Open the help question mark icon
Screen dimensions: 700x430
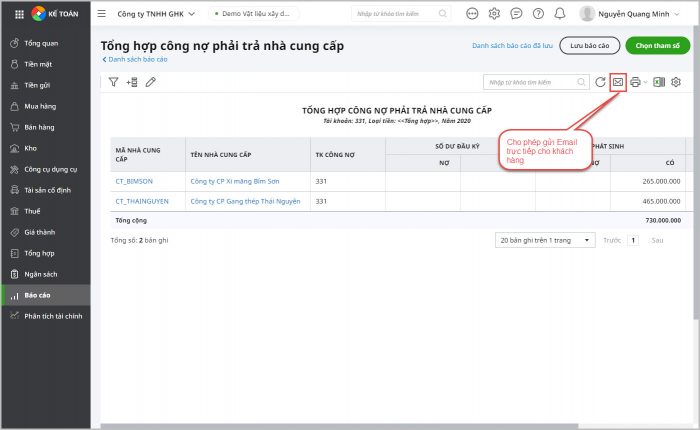click(538, 14)
